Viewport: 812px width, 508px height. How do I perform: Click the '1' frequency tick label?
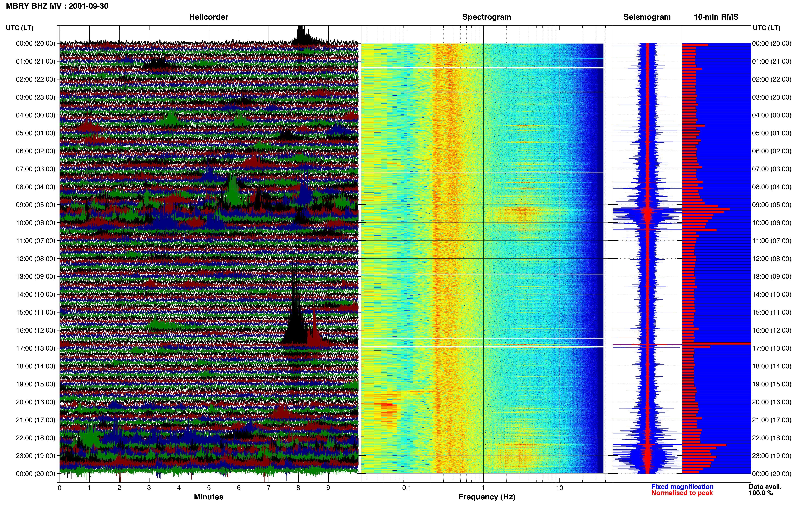pyautogui.click(x=483, y=488)
